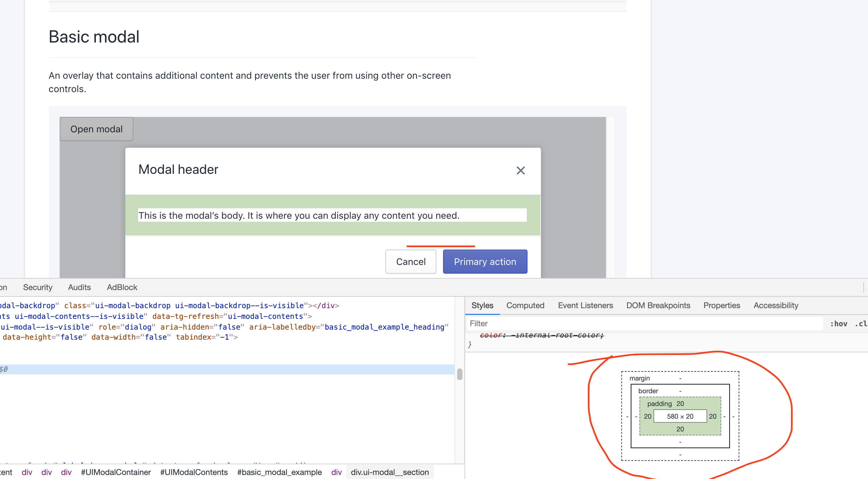The height and width of the screenshot is (479, 868).
Task: Click the Primary action button
Action: click(485, 262)
